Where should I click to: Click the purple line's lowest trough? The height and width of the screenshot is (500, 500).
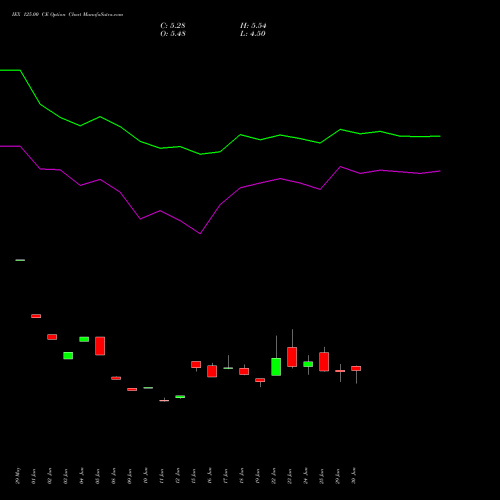click(x=200, y=234)
